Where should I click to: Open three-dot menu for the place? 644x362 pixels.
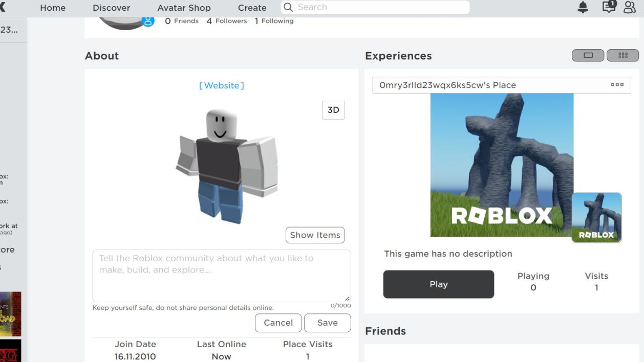(617, 85)
